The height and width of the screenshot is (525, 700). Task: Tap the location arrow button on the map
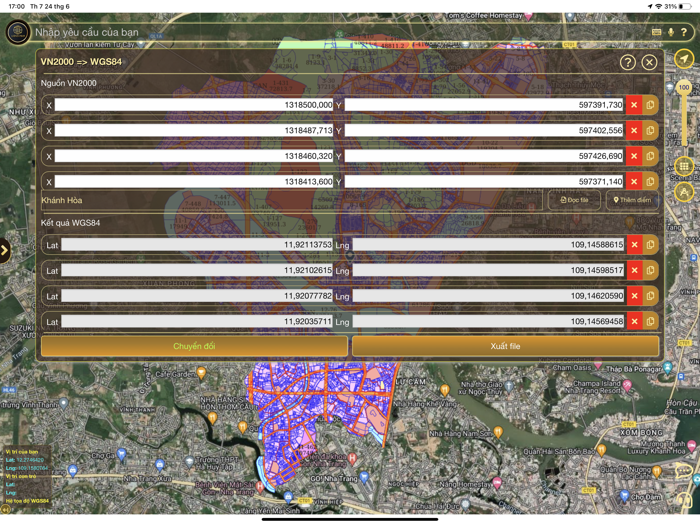(x=683, y=58)
